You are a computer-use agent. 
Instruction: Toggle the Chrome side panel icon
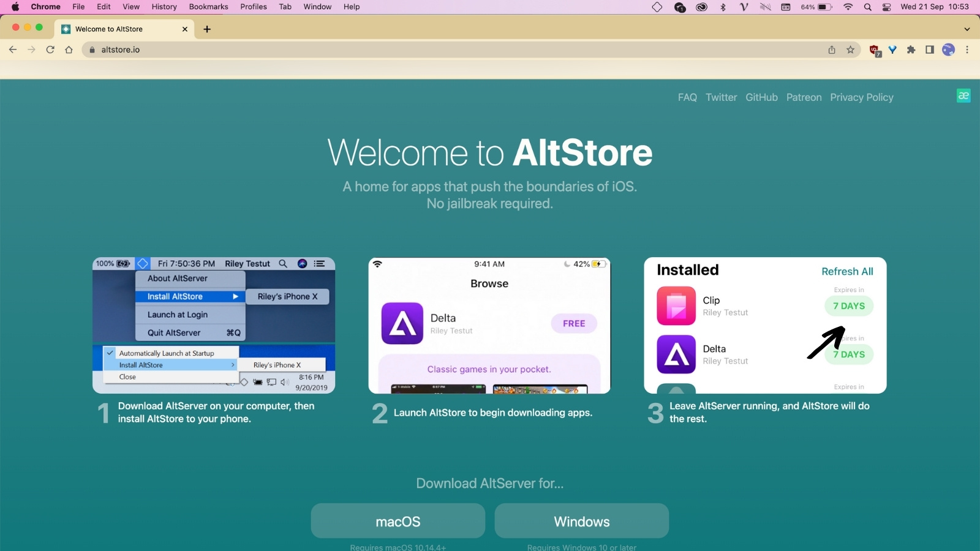coord(929,50)
